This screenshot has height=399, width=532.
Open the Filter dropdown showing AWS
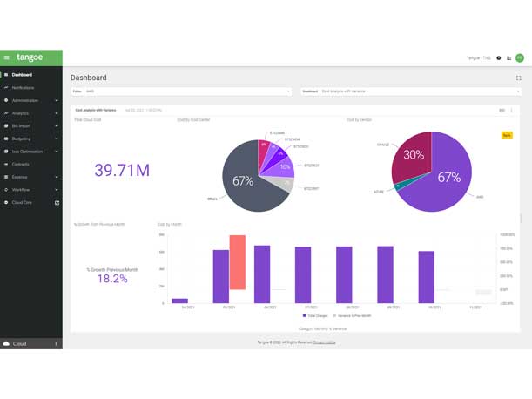[187, 91]
